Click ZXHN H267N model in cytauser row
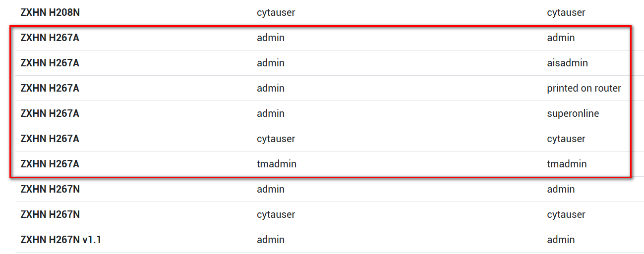The width and height of the screenshot is (644, 254). tap(50, 214)
